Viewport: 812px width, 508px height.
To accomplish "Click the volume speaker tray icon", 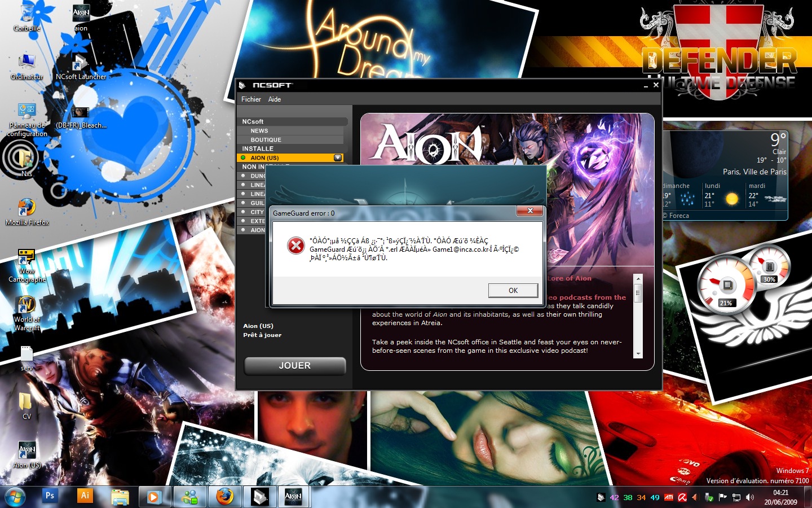I will pos(750,497).
